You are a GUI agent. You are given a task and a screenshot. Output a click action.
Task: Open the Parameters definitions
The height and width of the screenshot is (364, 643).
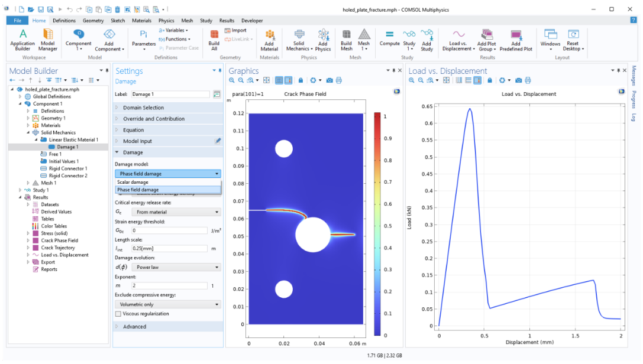click(144, 40)
